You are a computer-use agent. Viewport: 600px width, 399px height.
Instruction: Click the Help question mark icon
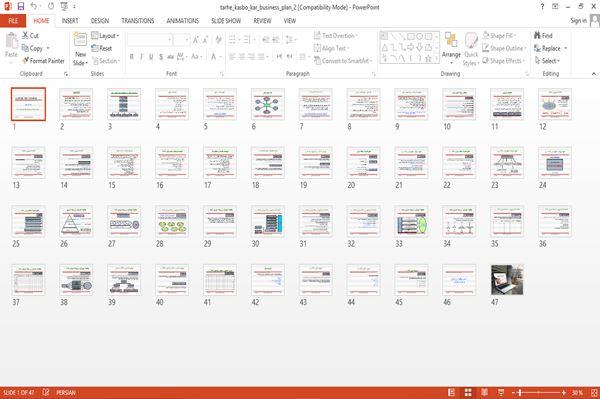point(542,7)
